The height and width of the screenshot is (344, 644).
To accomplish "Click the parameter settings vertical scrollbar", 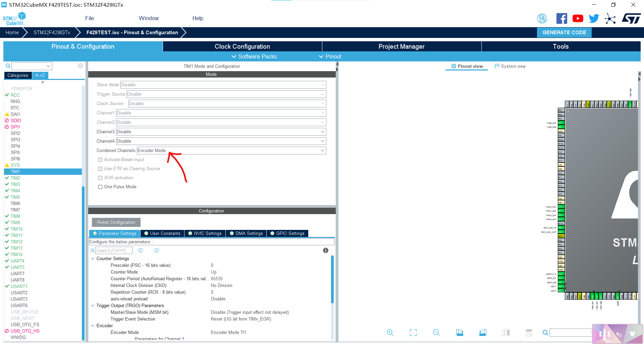I will pyautogui.click(x=332, y=279).
